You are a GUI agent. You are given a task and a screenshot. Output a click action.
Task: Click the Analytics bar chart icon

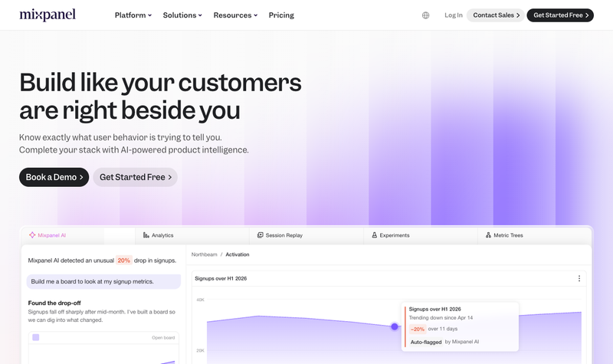coord(146,235)
